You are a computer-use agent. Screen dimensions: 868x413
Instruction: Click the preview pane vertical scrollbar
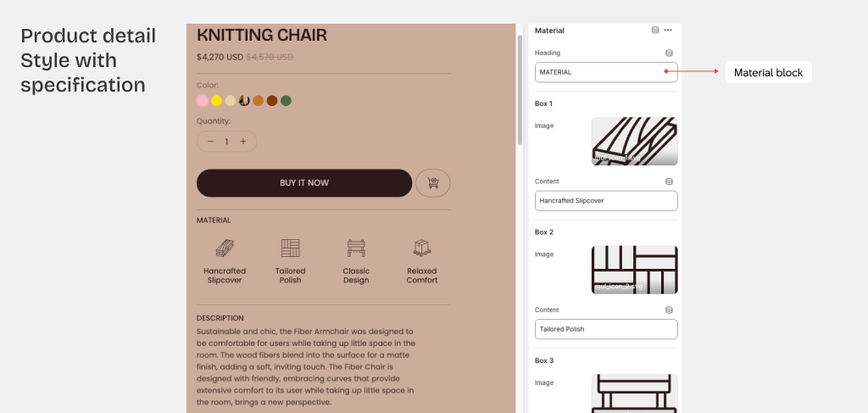click(x=520, y=85)
